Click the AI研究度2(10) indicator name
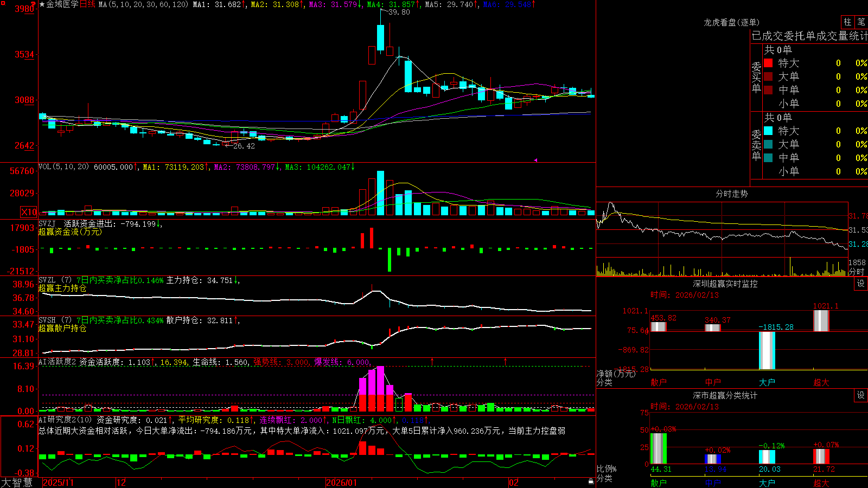Screen dimensions: 868x488 coord(65,420)
